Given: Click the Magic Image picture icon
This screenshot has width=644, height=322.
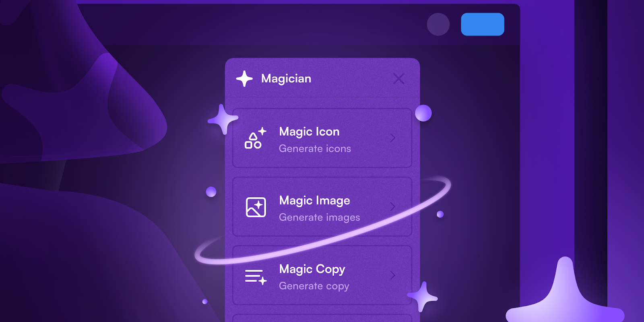Looking at the screenshot, I should [256, 207].
